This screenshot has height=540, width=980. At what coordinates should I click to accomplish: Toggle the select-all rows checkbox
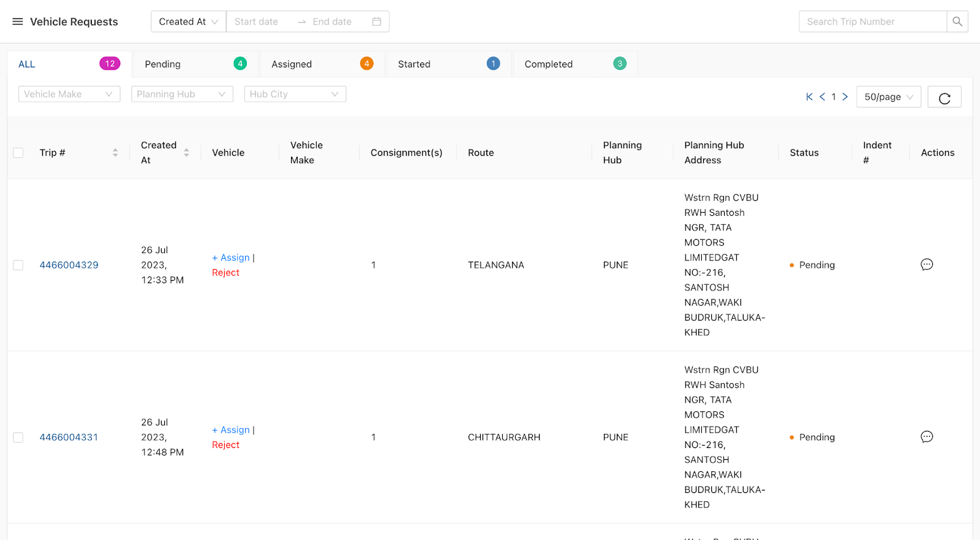[18, 153]
